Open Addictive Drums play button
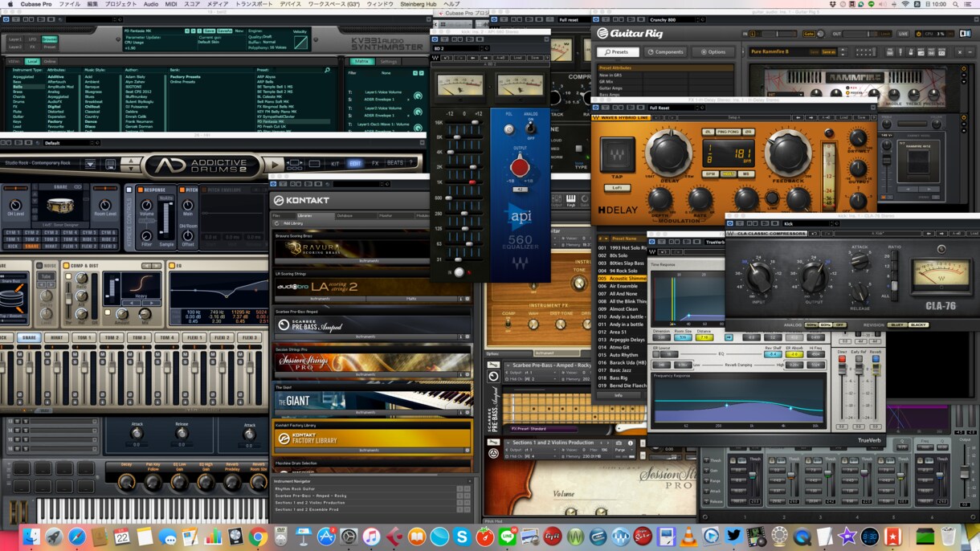The width and height of the screenshot is (980, 551). coord(274,164)
